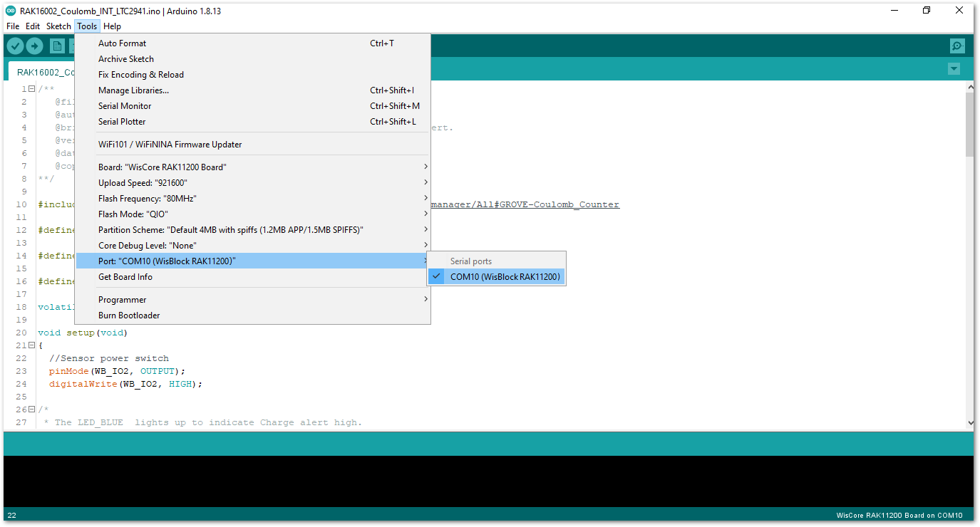Expand Core Debug Level: None submenu
980x527 pixels.
253,246
